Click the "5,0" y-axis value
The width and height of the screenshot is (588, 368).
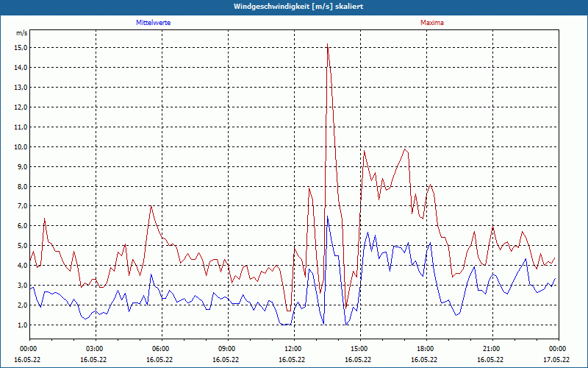click(x=22, y=246)
